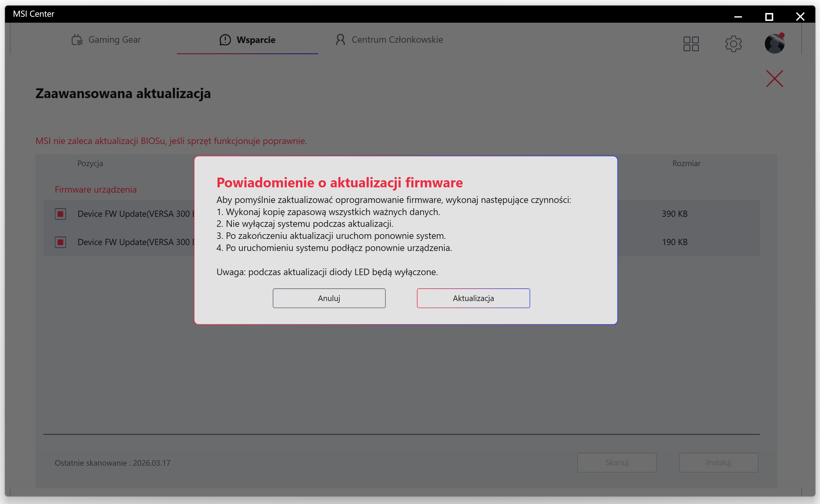820x504 pixels.
Task: Click the Skanuj button
Action: 617,462
